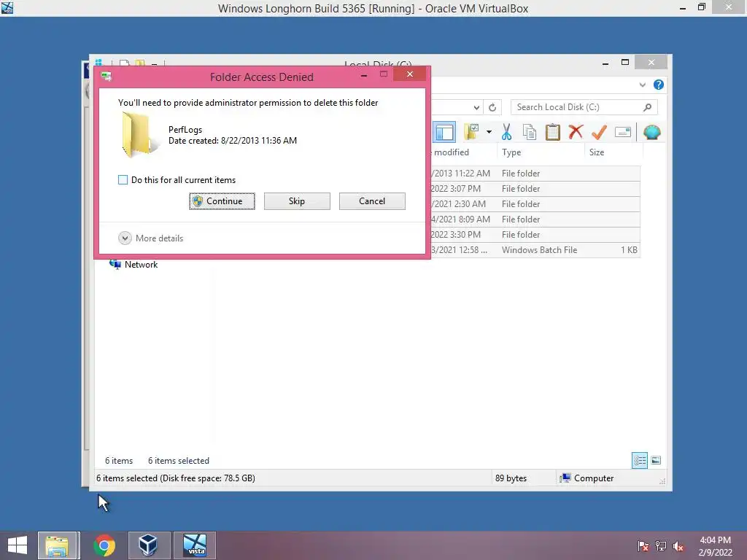Select the Windows Batch File row
Viewport: 747px width, 560px height.
[x=535, y=250]
